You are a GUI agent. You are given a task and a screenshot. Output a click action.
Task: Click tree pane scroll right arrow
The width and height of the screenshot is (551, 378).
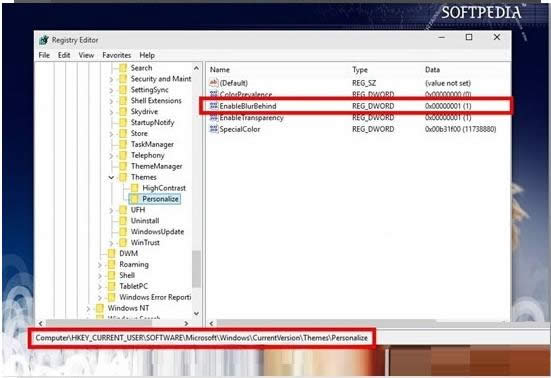pyautogui.click(x=186, y=323)
